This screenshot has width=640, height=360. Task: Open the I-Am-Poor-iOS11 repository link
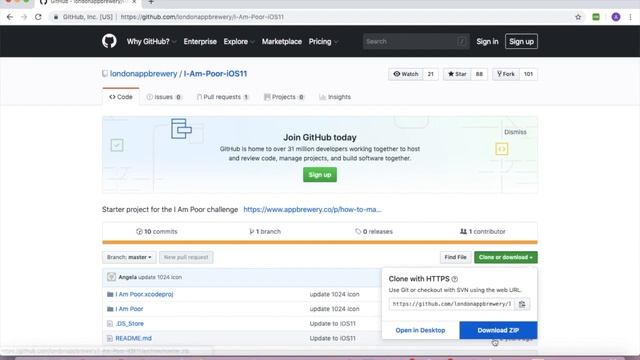215,74
